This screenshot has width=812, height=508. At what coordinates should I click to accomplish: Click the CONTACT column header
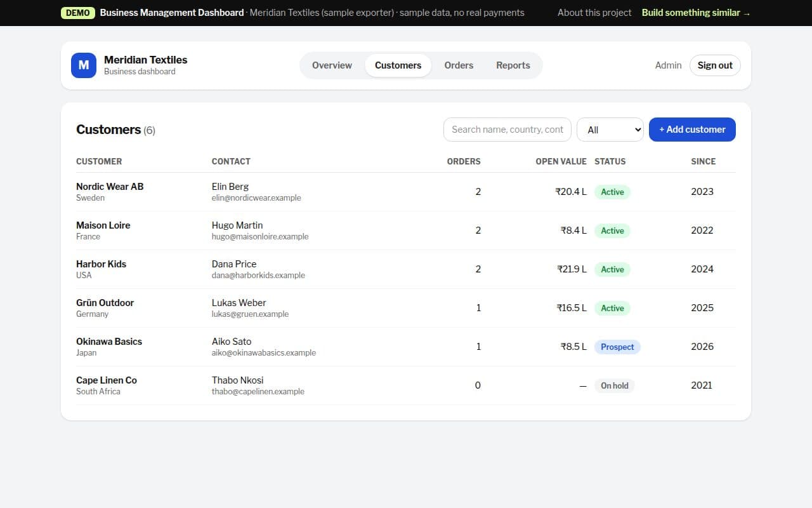click(231, 161)
